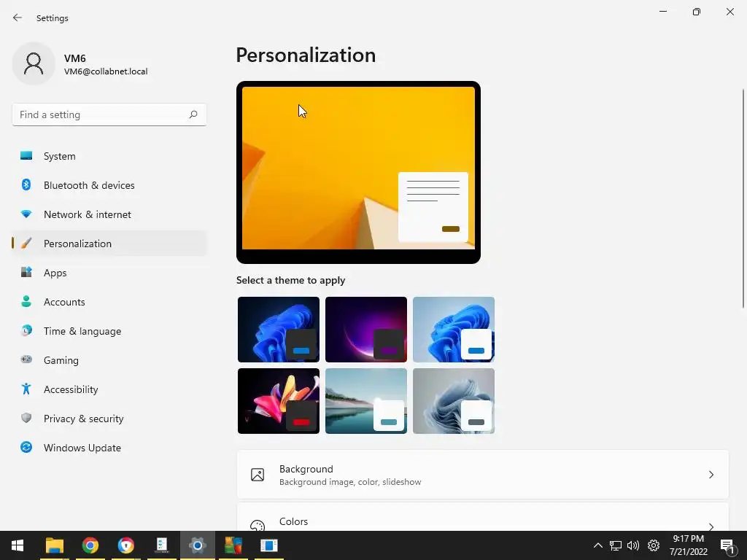
Task: Click the yellow desktop preview image
Action: click(358, 168)
